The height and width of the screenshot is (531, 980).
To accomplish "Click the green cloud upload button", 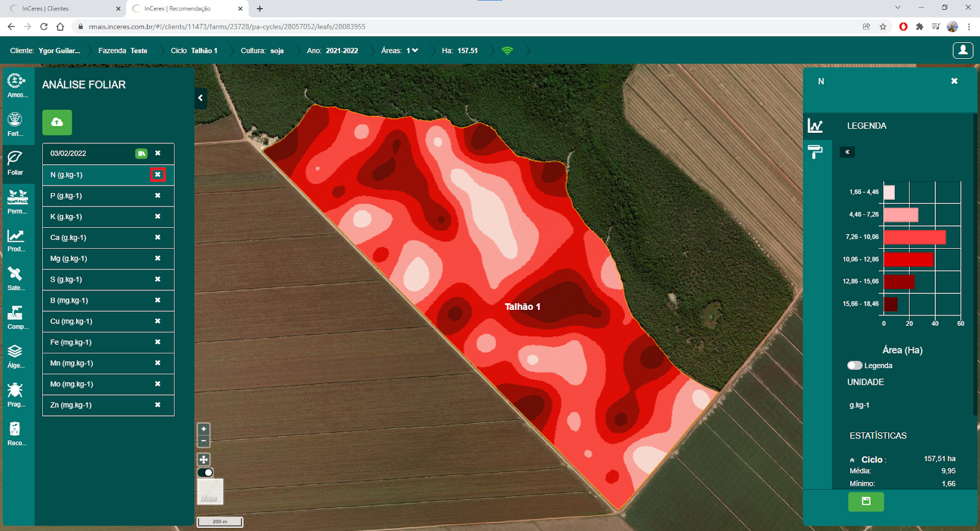I will 57,122.
